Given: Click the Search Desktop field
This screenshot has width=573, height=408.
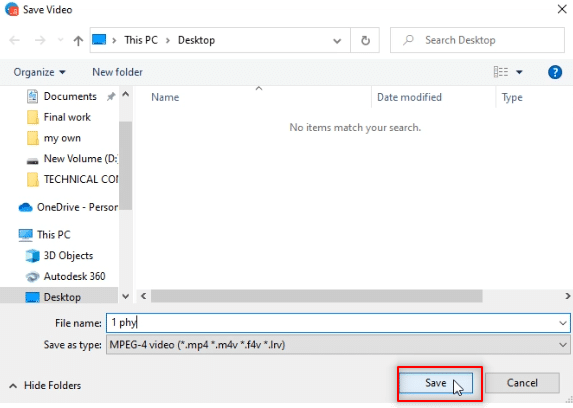Looking at the screenshot, I should click(477, 40).
